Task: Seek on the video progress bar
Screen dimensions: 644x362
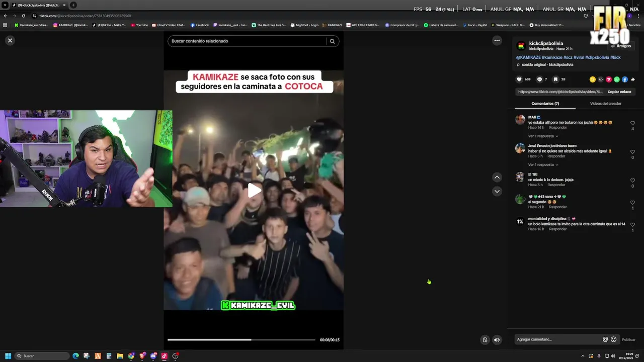Action: (x=242, y=340)
